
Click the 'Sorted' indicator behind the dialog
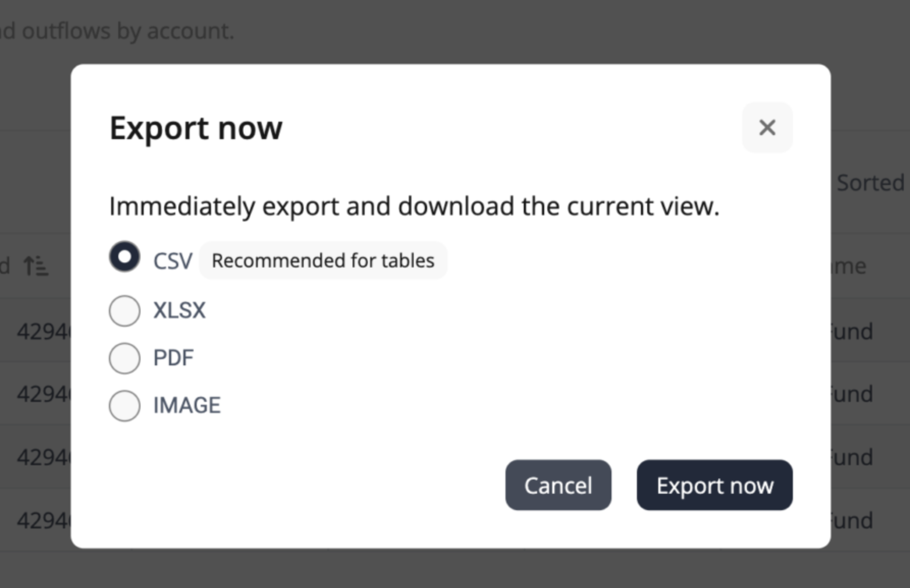[870, 183]
